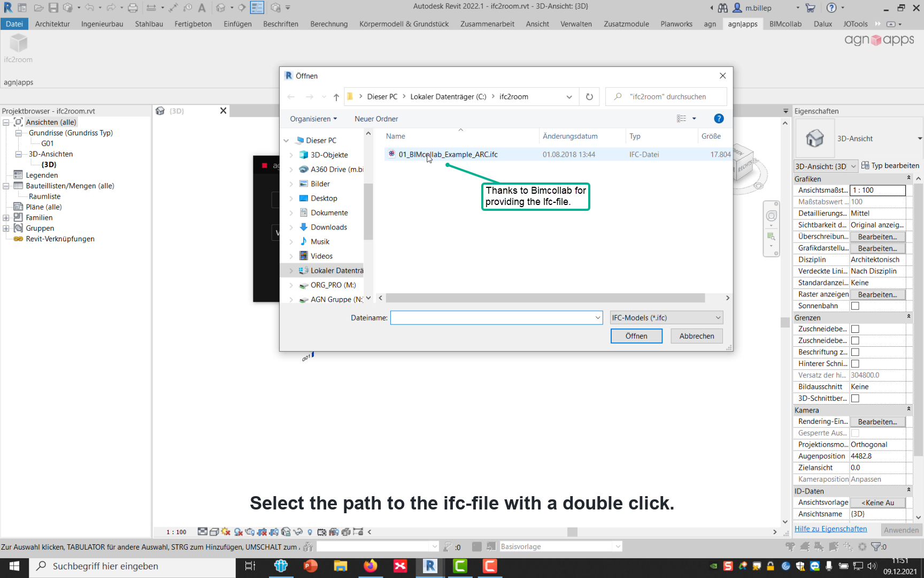Switch to the BIMcollab ribbon tab

[786, 24]
